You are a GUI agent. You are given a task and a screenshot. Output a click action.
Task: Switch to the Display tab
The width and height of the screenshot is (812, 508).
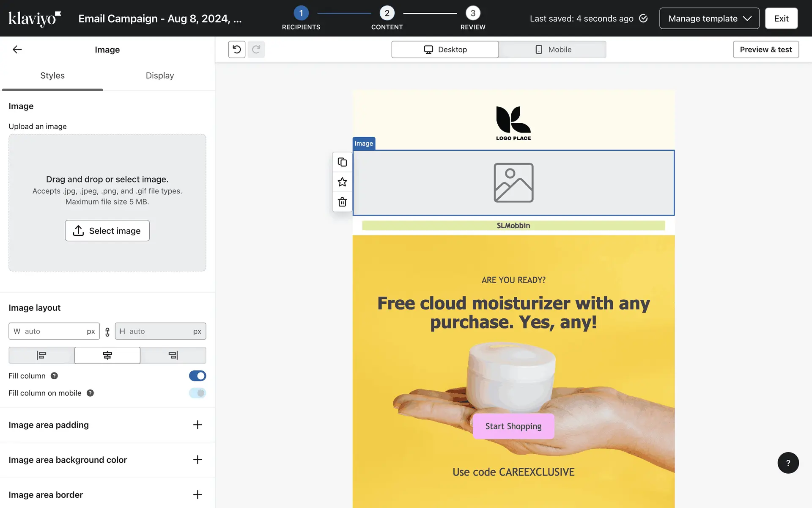click(x=159, y=76)
